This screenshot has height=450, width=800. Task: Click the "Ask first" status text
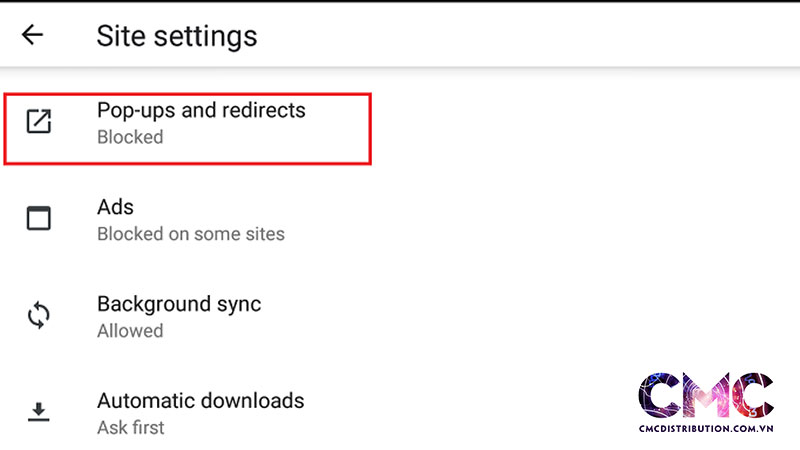coord(130,428)
